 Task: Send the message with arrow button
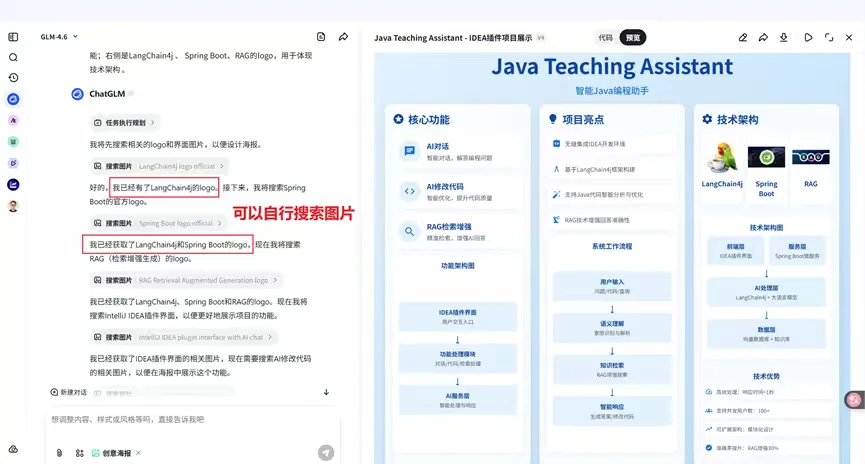coord(326,452)
